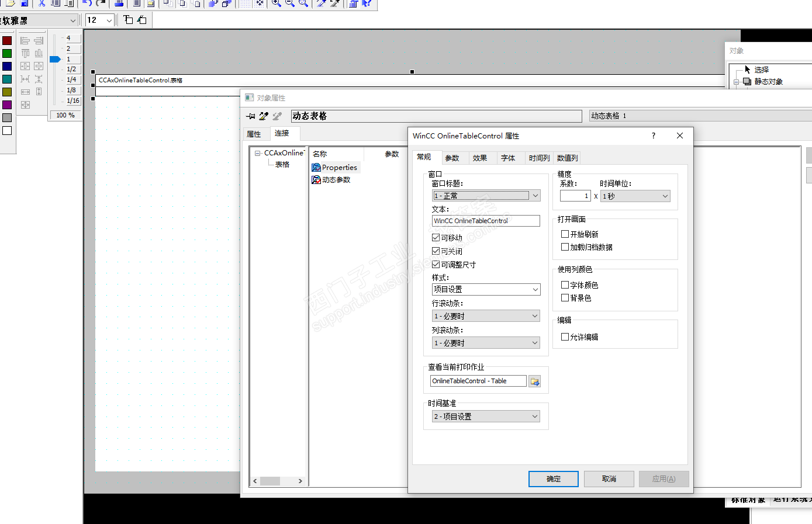812x524 pixels.
Task: Click the align right icon
Action: 39,41
